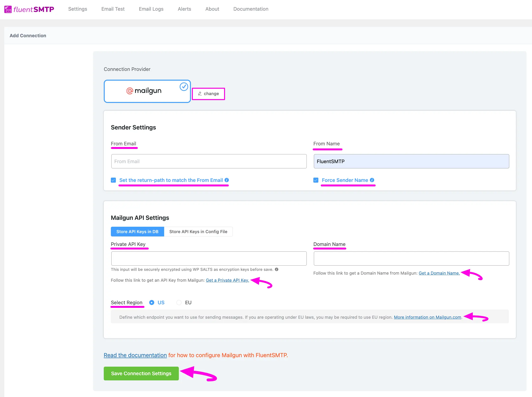Click the From Name field containing FluentSMTP
This screenshot has width=532, height=397.
pos(411,161)
